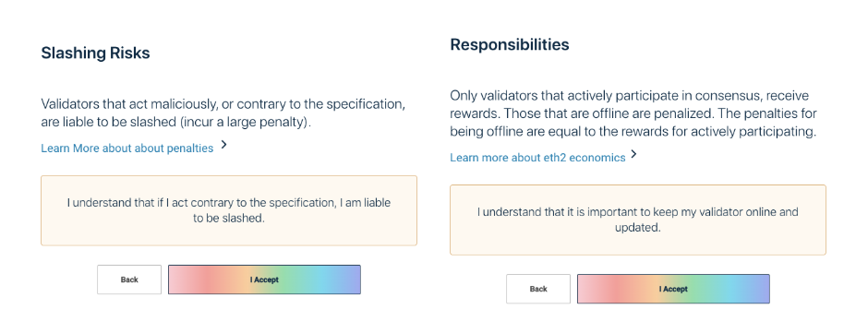Click the paragraph about validators participating in consensus
This screenshot has height=333, width=868.
coord(633,114)
